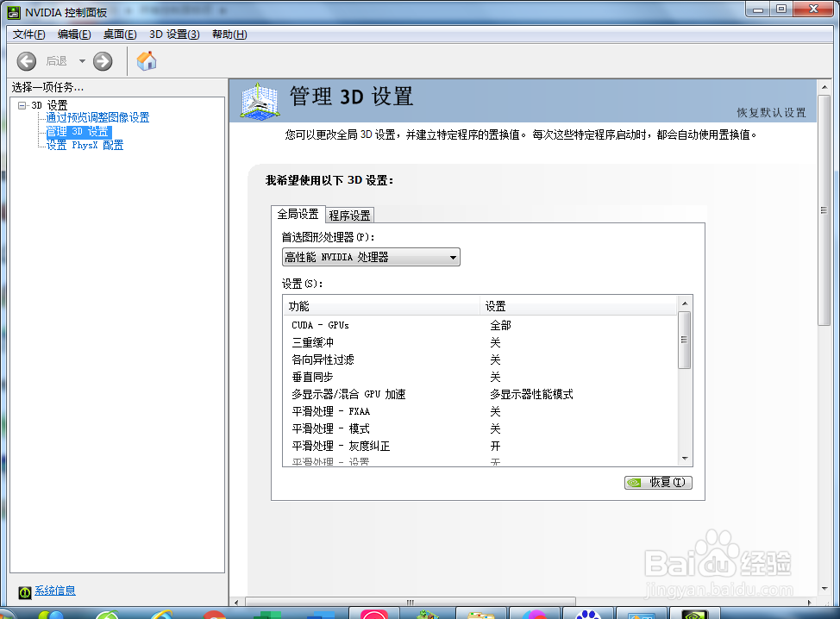Select the 多显示器/混合 GPU 加速 row
Screen dimensions: 840x619
click(x=480, y=394)
